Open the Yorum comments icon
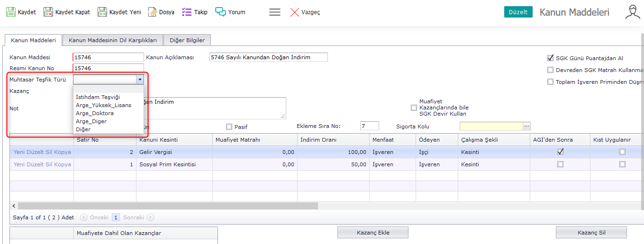The image size is (644, 244). (x=220, y=12)
